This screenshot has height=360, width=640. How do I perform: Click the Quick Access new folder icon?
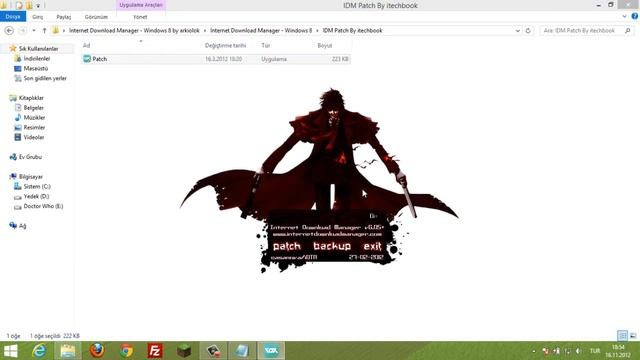coord(29,5)
